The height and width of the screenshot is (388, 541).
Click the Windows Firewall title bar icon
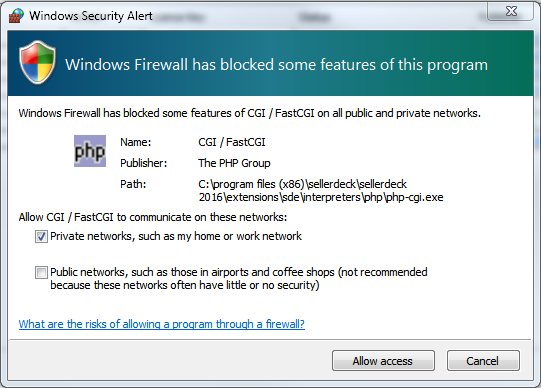coord(16,16)
